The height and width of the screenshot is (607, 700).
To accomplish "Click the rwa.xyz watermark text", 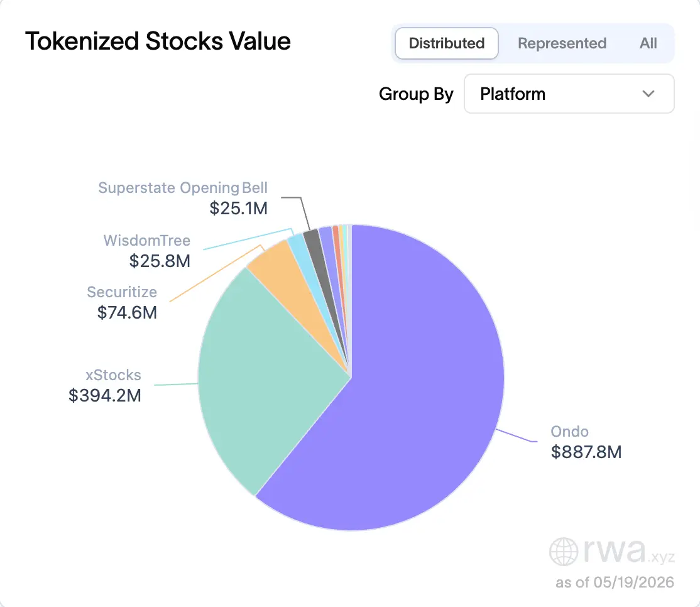I will click(x=629, y=552).
